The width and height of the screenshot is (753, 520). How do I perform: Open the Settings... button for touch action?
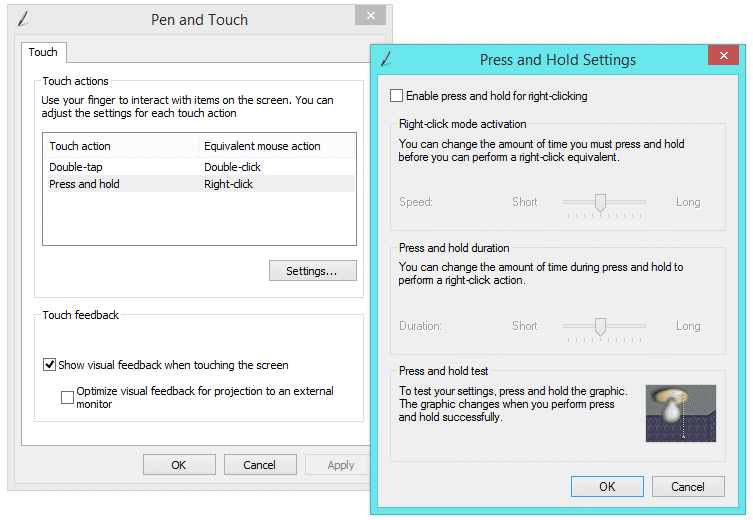[x=313, y=271]
